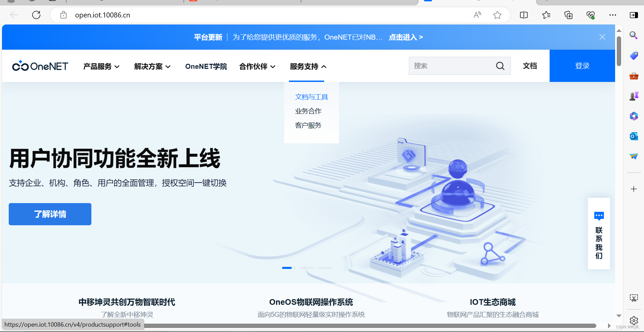The height and width of the screenshot is (332, 644).
Task: Expand the 产品服务 dropdown menu
Action: tap(101, 66)
